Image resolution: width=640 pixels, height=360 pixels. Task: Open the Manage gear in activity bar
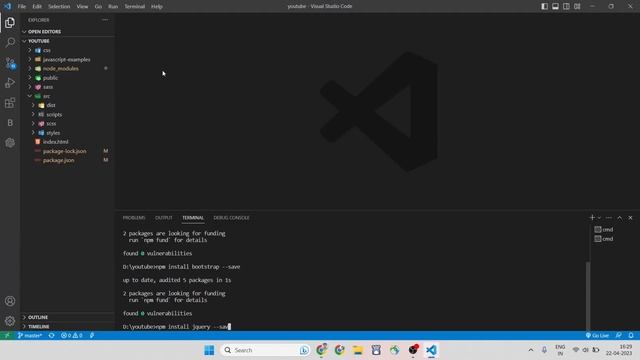(x=10, y=321)
